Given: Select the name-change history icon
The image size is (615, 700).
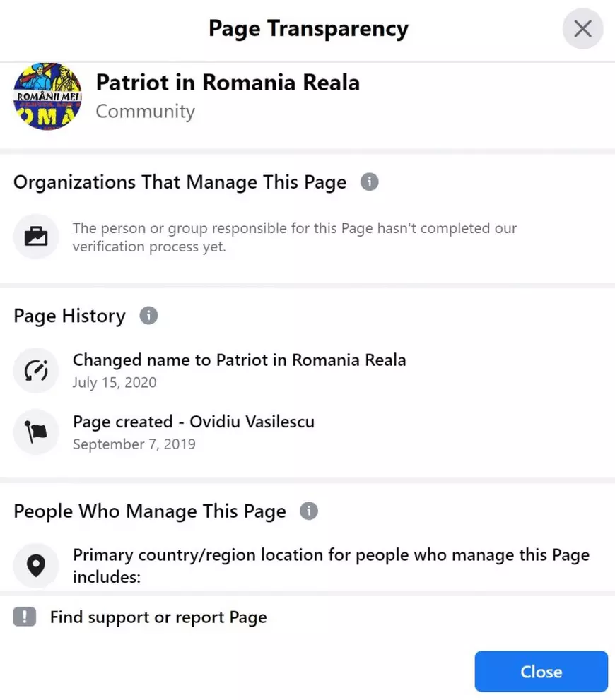Looking at the screenshot, I should click(36, 370).
